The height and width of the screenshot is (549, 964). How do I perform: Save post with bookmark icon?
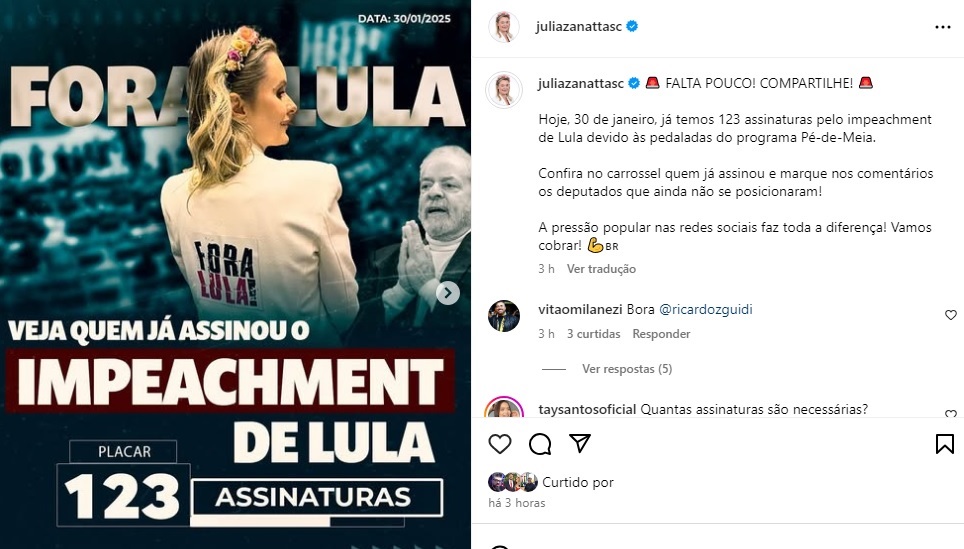(x=944, y=443)
